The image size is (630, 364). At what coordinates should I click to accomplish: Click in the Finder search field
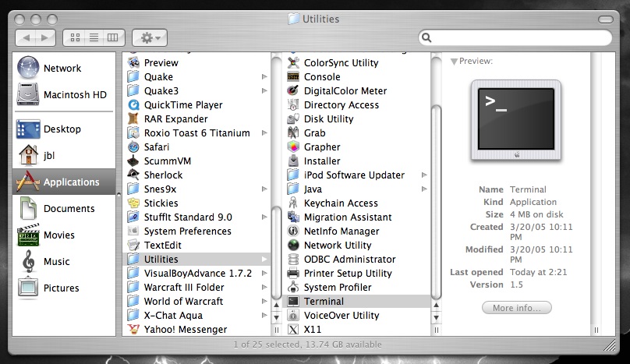(x=521, y=37)
